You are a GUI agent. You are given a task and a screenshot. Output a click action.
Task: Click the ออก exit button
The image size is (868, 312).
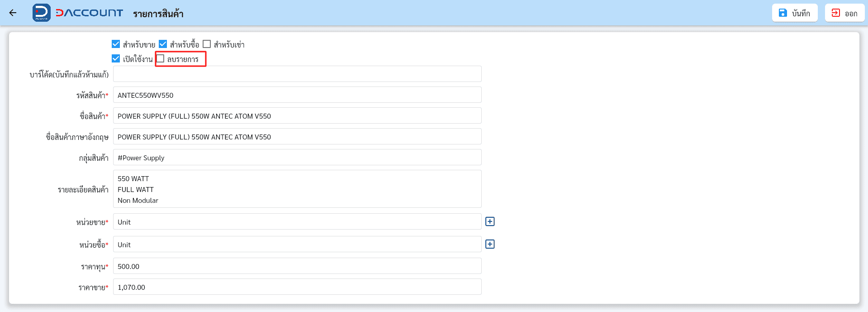[x=844, y=13]
